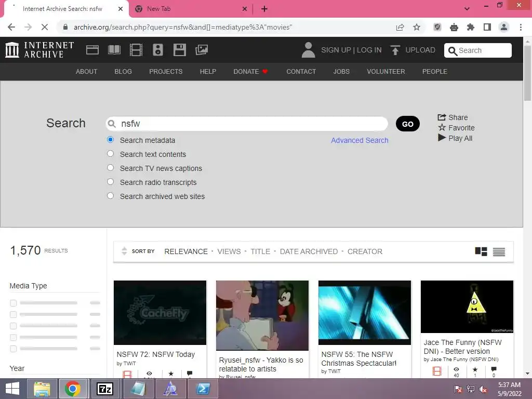Sort results by CREATOR

pos(365,251)
